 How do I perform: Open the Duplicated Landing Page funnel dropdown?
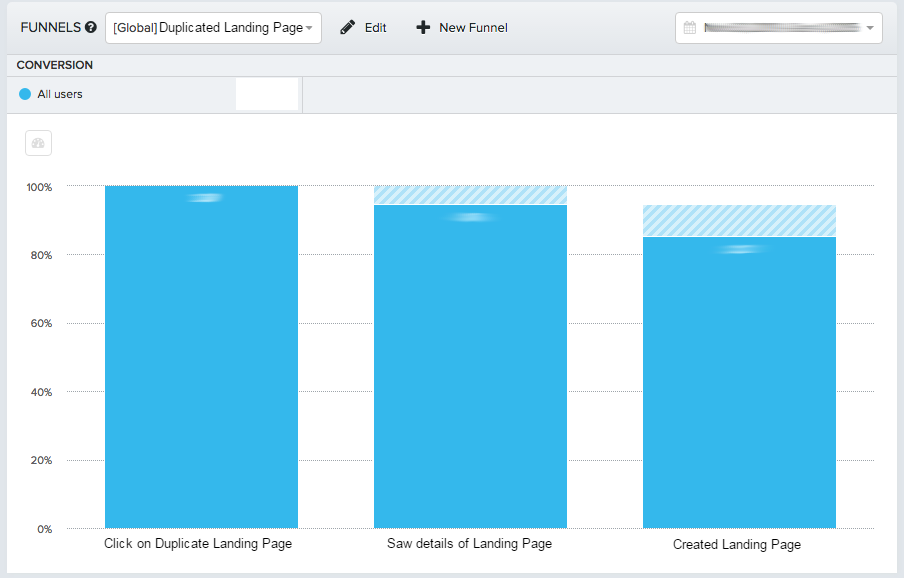[213, 28]
